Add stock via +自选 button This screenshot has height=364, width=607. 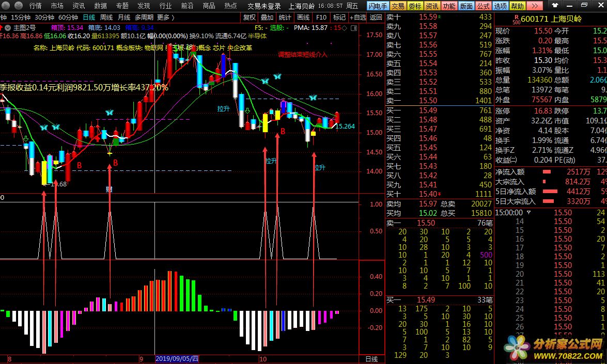pyautogui.click(x=357, y=18)
